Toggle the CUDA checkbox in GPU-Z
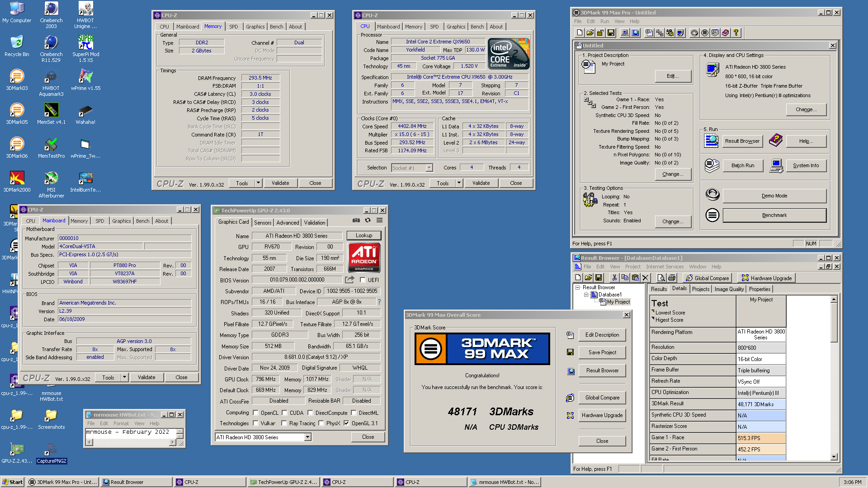This screenshot has width=868, height=488. pos(284,413)
